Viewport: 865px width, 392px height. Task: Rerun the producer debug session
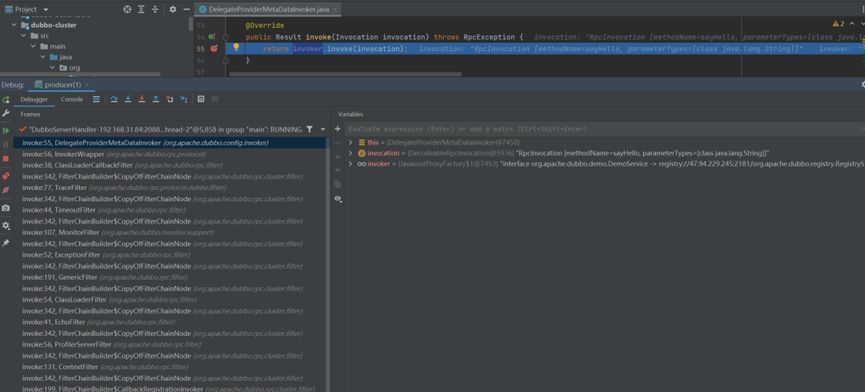[6, 100]
